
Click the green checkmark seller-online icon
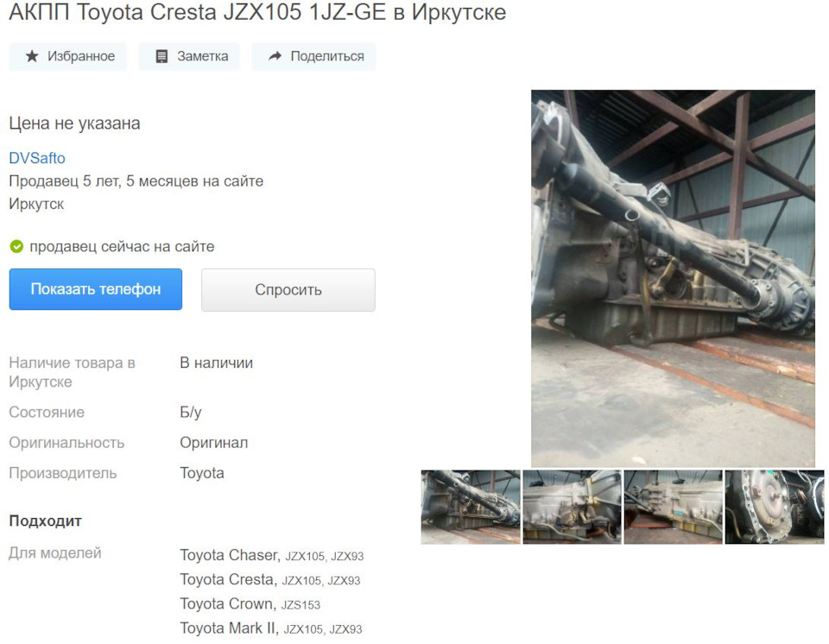(x=16, y=246)
